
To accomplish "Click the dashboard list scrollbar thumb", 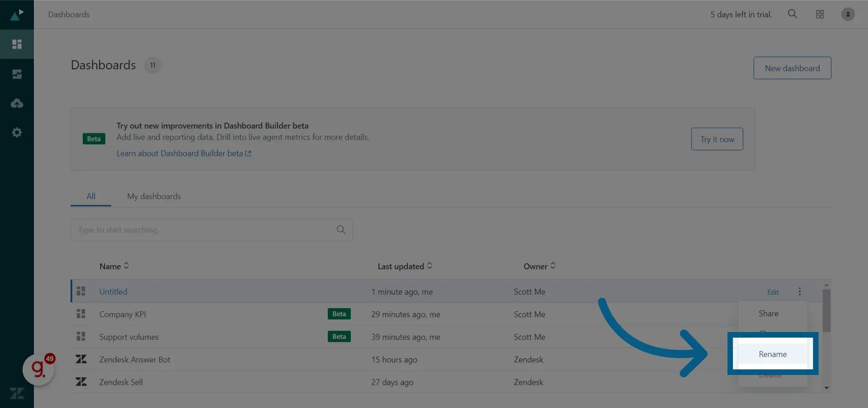I will 826,310.
